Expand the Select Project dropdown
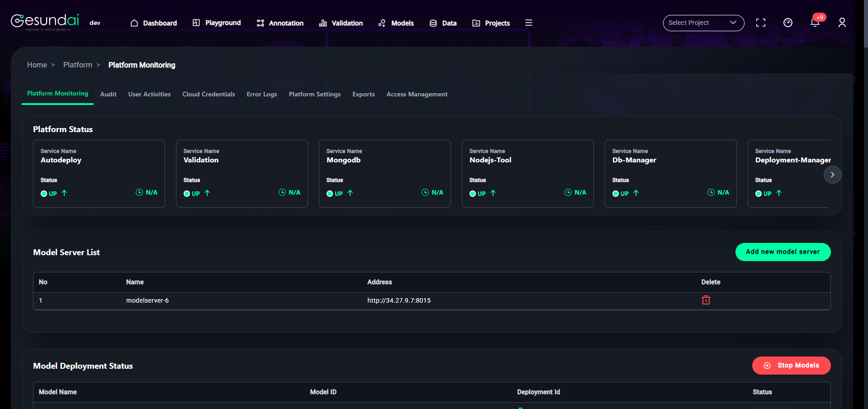 tap(703, 23)
